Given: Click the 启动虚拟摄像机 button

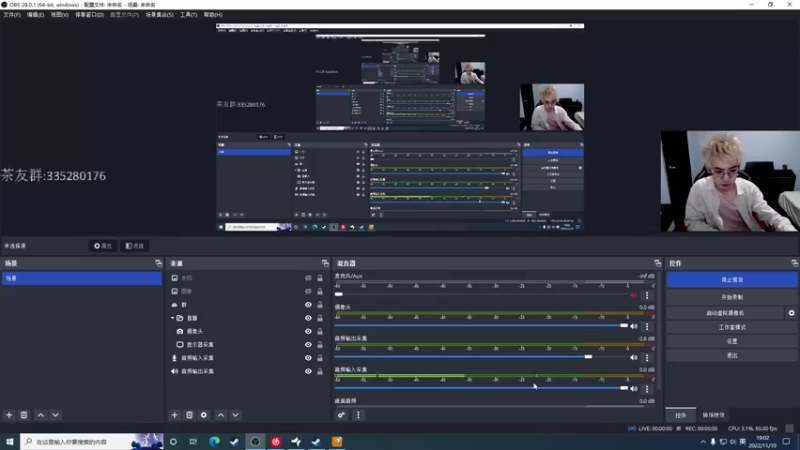Looking at the screenshot, I should pyautogui.click(x=725, y=313).
